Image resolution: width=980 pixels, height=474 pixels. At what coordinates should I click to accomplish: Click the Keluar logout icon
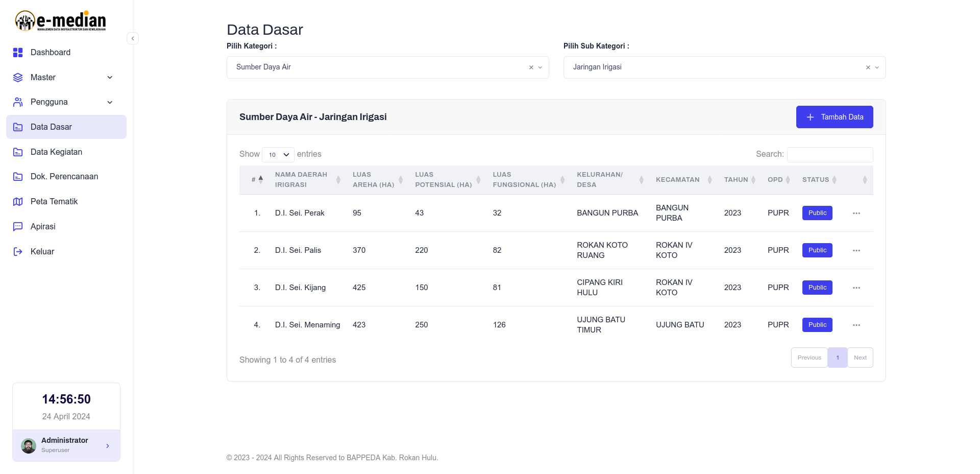tap(18, 252)
